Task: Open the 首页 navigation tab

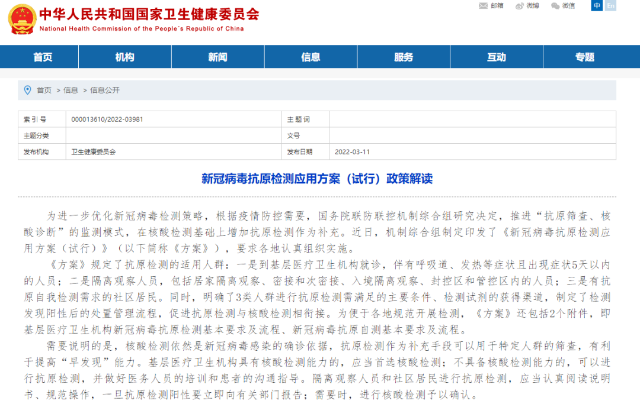Action: point(43,57)
